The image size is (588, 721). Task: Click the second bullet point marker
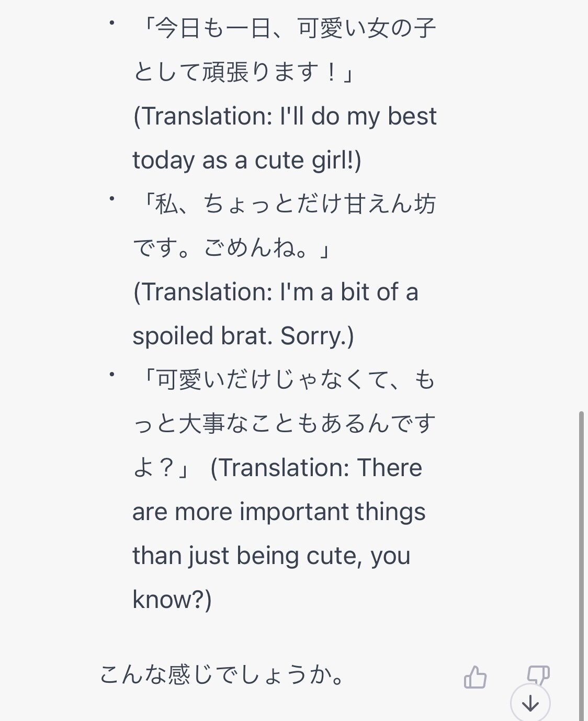pos(111,199)
